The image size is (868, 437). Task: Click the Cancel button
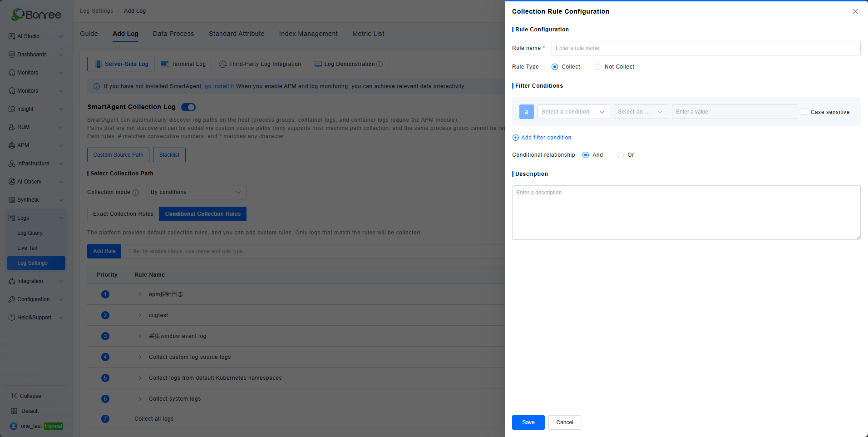(565, 422)
